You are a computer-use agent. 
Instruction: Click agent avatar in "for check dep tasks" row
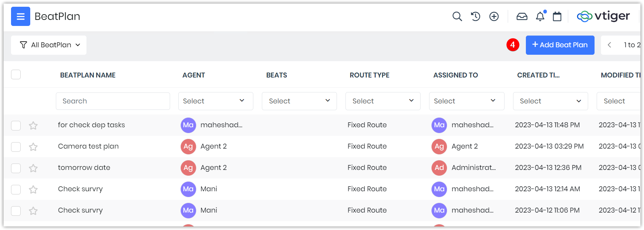188,125
